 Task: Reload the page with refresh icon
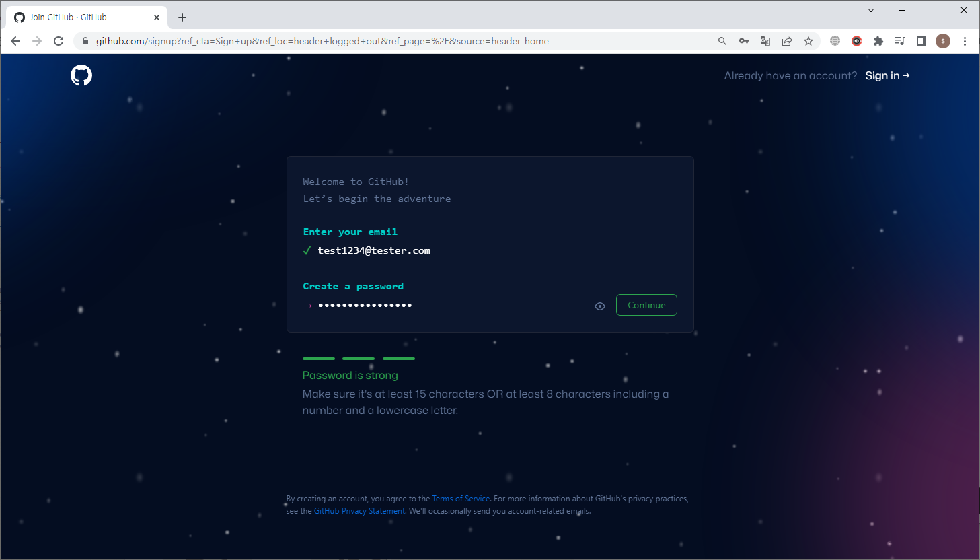[59, 41]
